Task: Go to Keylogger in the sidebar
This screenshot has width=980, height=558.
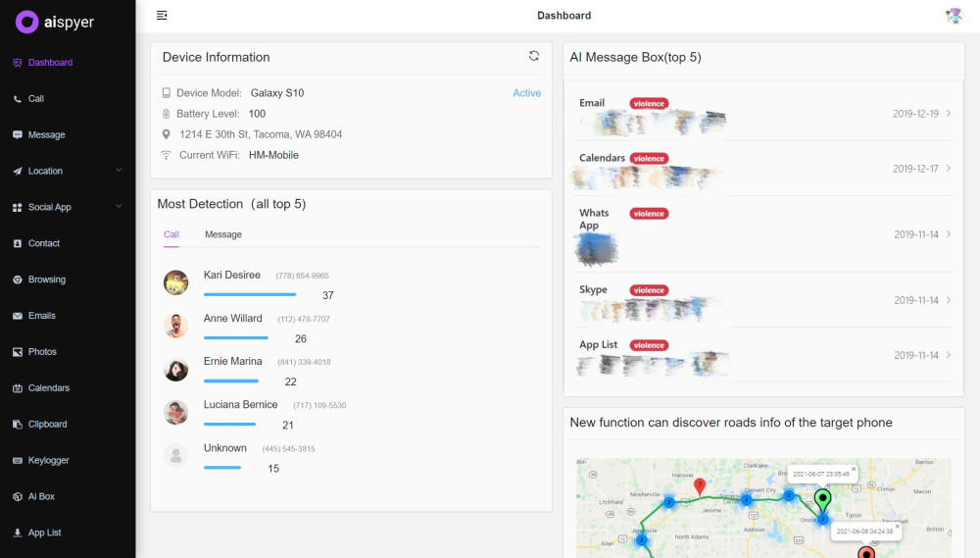Action: pos(48,460)
